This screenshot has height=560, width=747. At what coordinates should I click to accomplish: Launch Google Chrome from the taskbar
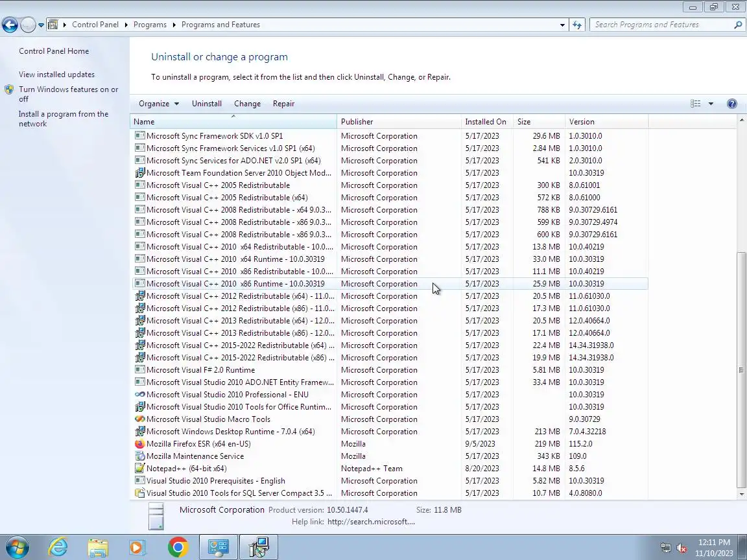pyautogui.click(x=178, y=548)
